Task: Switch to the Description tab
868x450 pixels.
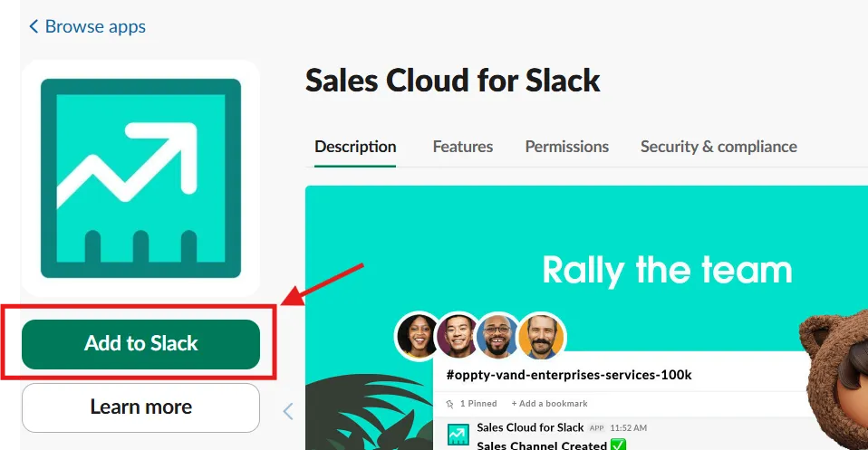Action: 355,147
